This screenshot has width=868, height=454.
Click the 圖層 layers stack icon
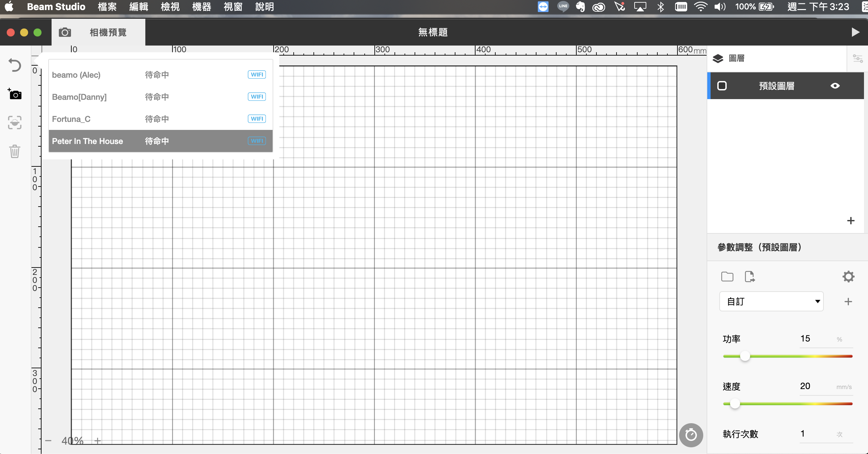(x=718, y=59)
